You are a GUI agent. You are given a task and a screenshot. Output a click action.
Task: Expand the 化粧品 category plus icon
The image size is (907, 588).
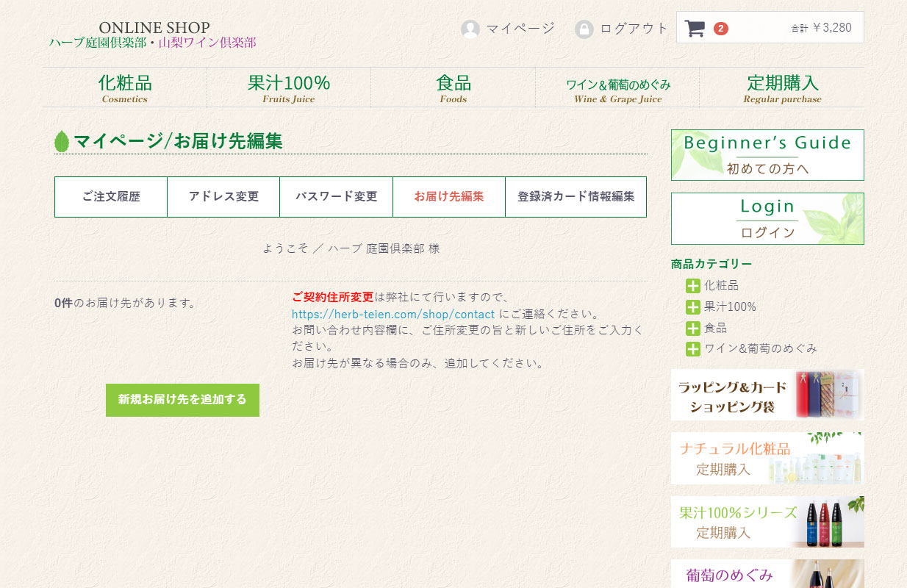(692, 286)
